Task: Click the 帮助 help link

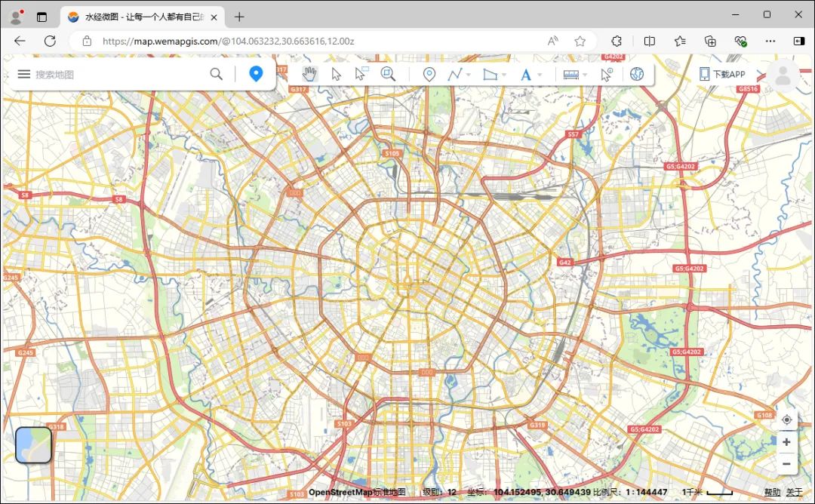Action: [x=773, y=492]
